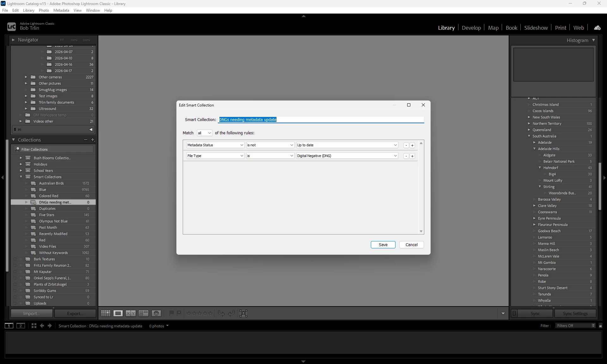The image size is (607, 364).
Task: Toggle sync checkbox for Bark Textures collection
Action: [15, 259]
